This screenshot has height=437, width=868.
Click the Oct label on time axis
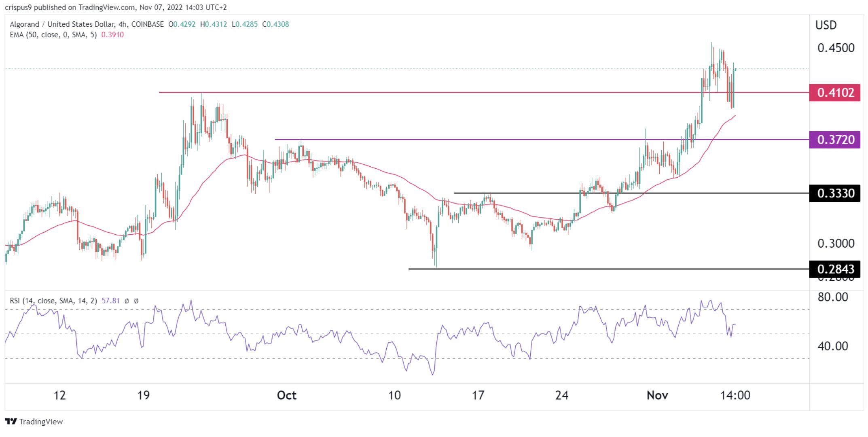(x=286, y=395)
